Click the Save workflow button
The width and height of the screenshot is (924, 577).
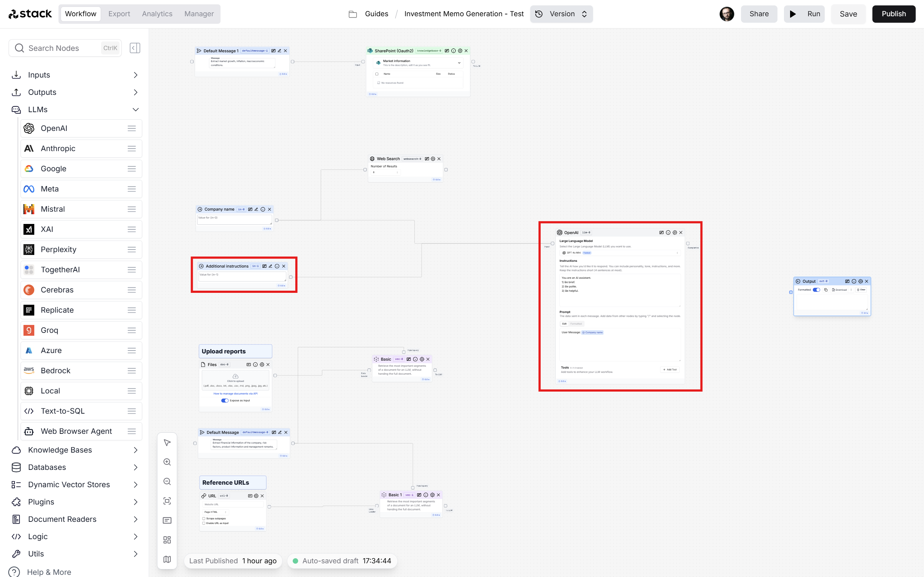tap(847, 13)
